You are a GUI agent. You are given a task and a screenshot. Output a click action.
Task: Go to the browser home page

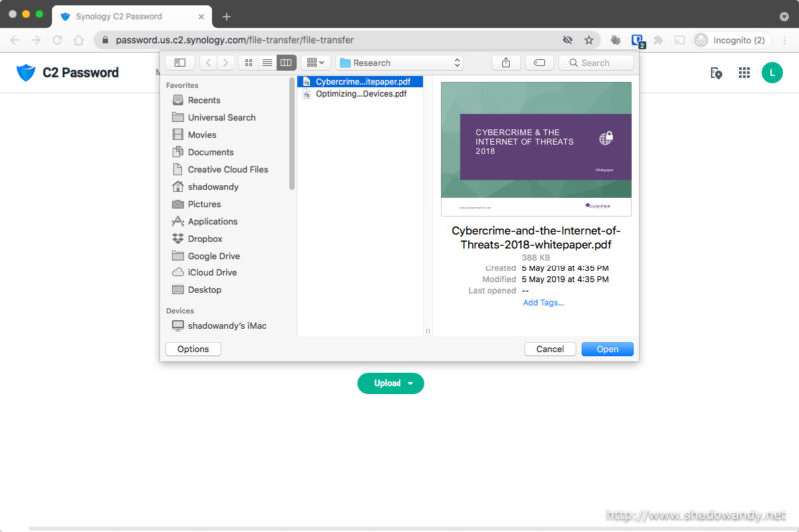point(79,40)
